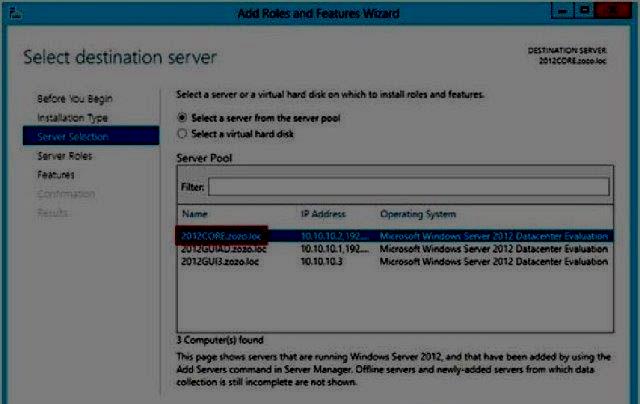The image size is (640, 404).
Task: Click into the Filter input field
Action: pos(409,187)
